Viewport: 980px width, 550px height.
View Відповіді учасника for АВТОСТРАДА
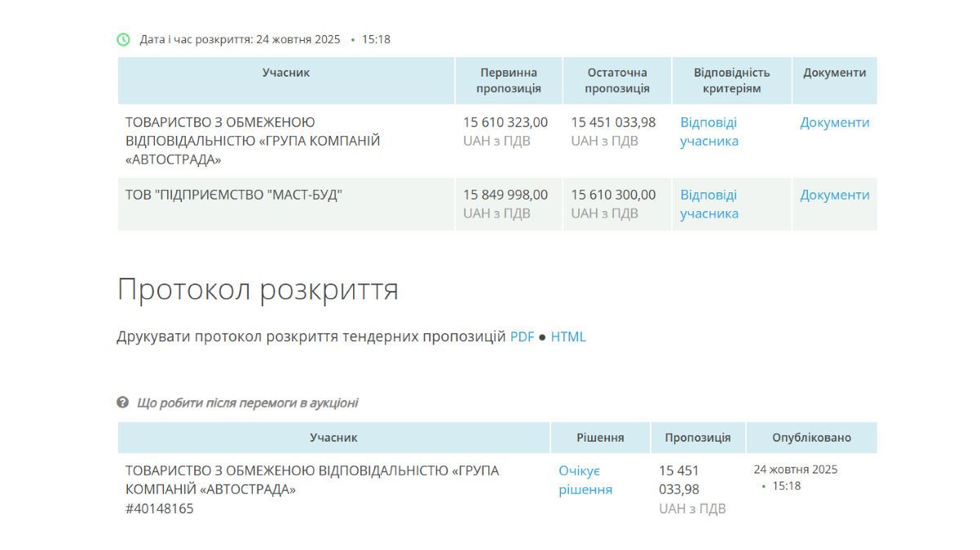[x=709, y=131]
